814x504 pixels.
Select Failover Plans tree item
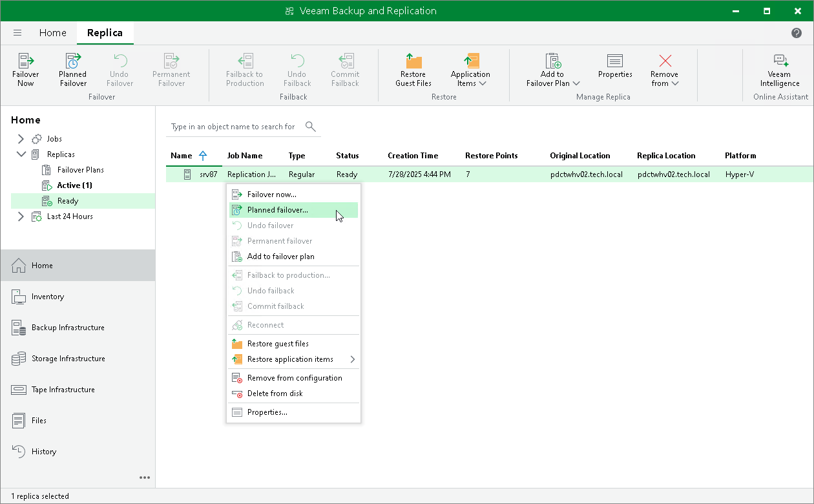click(81, 170)
